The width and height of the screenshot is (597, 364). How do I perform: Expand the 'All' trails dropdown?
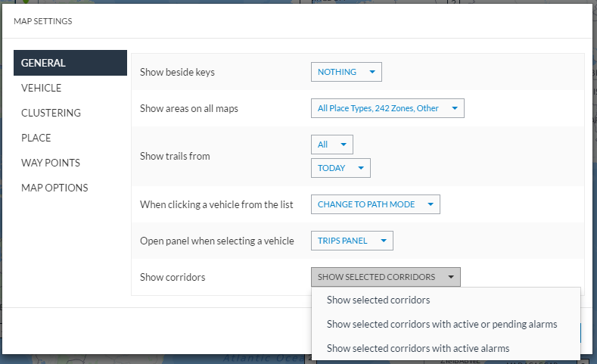click(331, 144)
